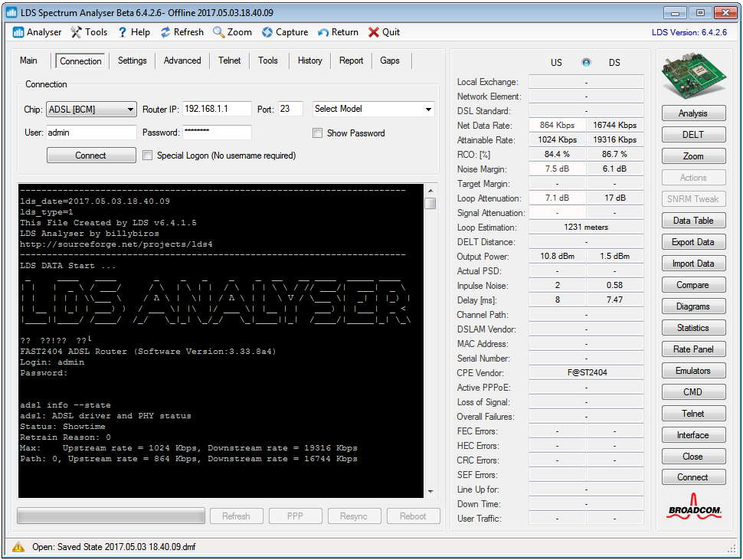Click the Export Data button
This screenshot has height=560, width=743.
692,242
